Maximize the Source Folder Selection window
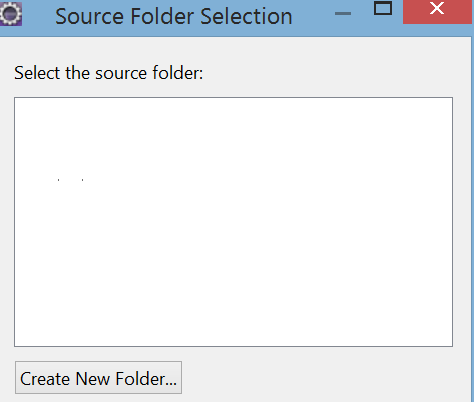This screenshot has height=402, width=474. click(383, 9)
